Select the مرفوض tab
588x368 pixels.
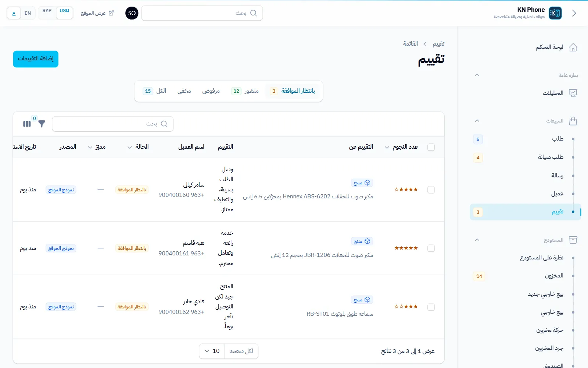coord(211,91)
